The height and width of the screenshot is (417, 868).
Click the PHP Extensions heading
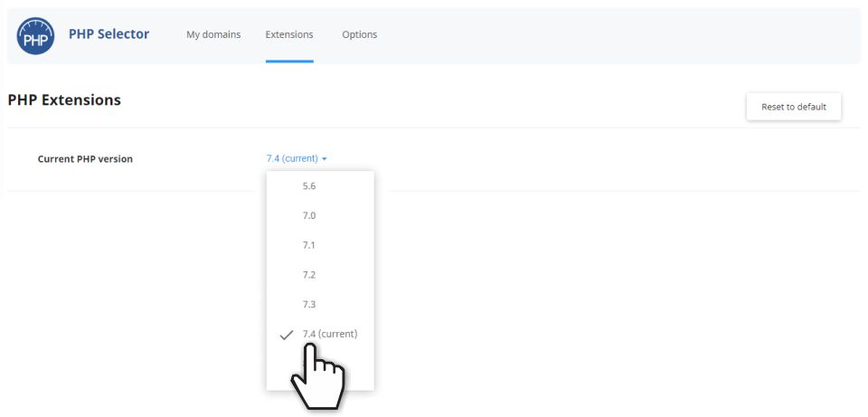pos(64,100)
